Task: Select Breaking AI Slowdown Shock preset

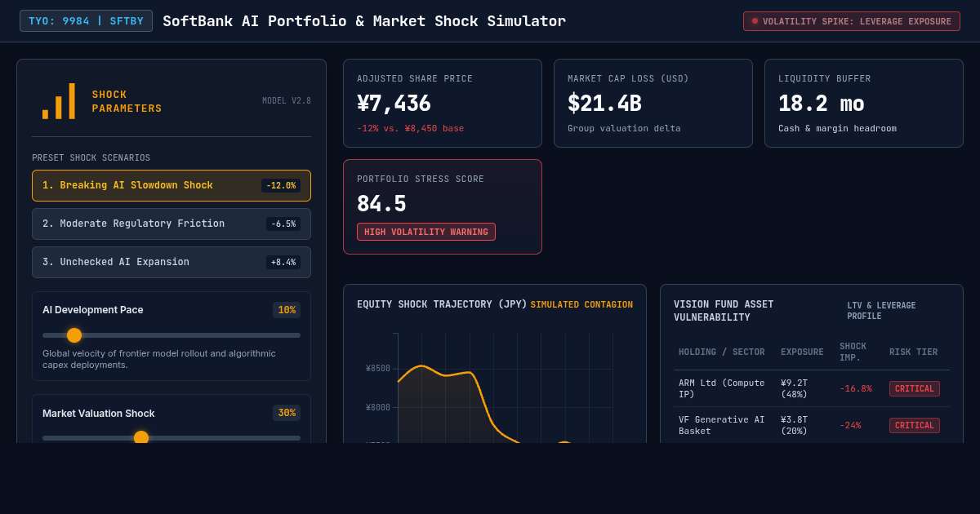Action: [x=171, y=185]
